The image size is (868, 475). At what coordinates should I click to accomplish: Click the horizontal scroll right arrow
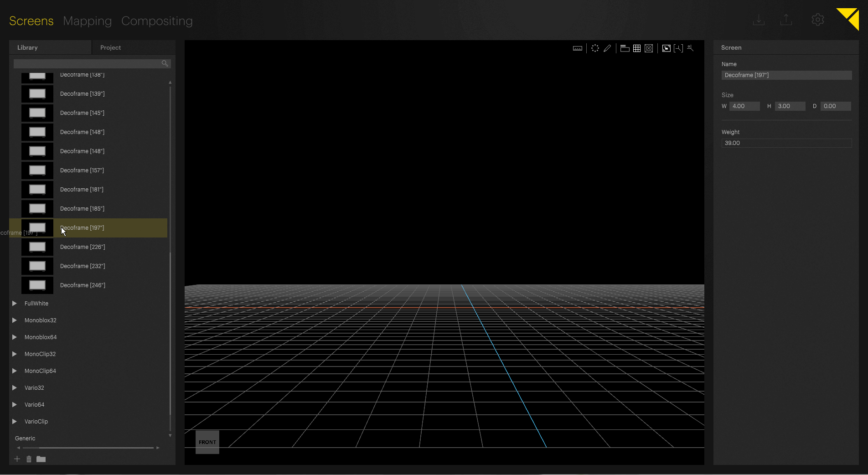pos(158,448)
